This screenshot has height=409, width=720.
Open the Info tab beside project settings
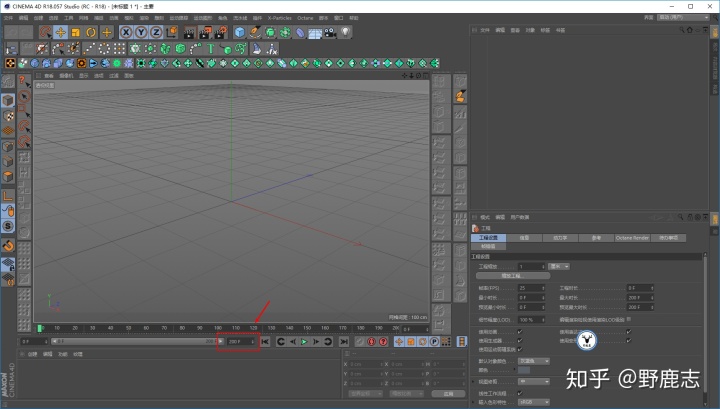524,238
